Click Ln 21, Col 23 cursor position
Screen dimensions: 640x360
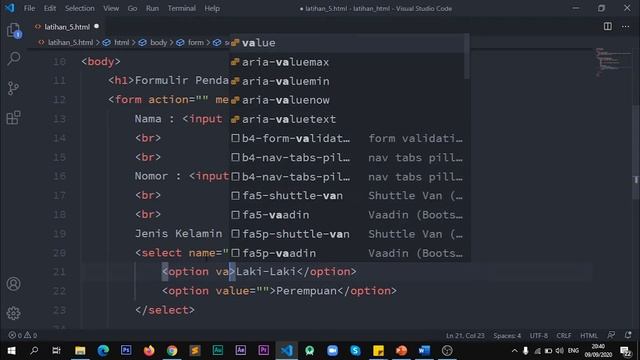tap(465, 336)
